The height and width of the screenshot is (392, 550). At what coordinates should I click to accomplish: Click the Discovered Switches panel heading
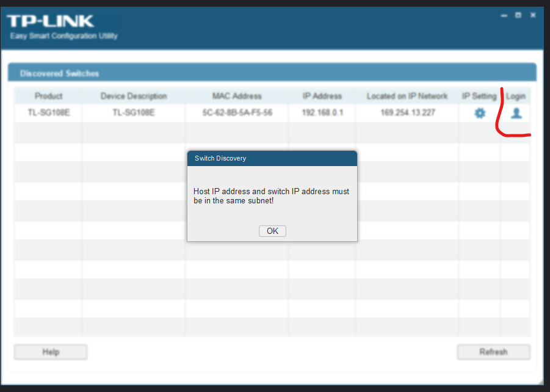272,73
